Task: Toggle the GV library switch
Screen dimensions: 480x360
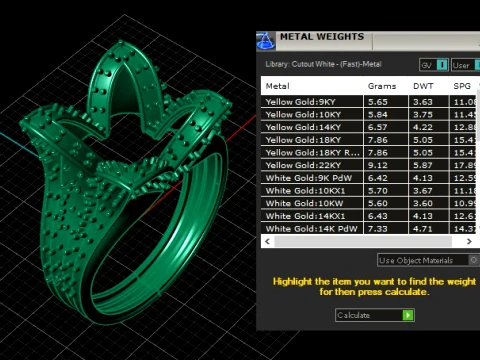Action: click(442, 65)
